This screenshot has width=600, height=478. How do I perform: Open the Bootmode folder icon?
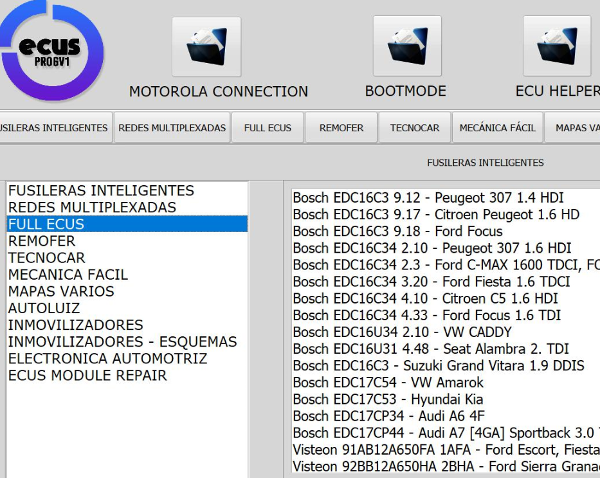coord(408,46)
